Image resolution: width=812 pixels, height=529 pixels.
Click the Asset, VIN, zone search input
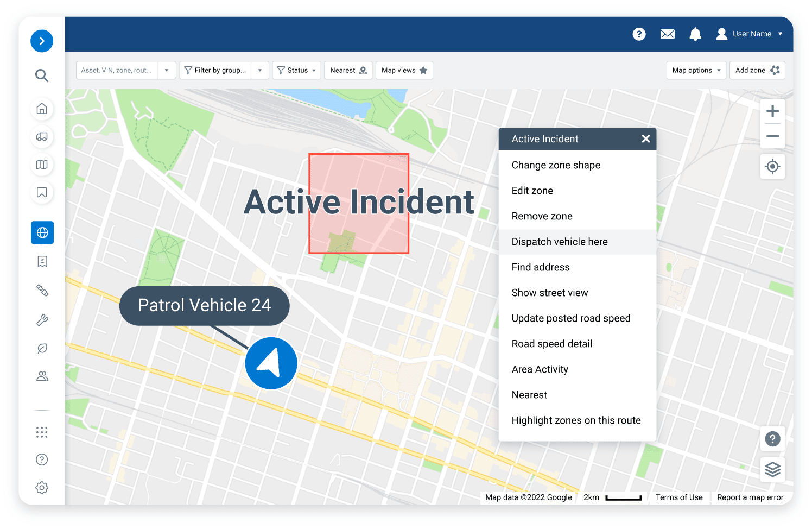(x=117, y=71)
